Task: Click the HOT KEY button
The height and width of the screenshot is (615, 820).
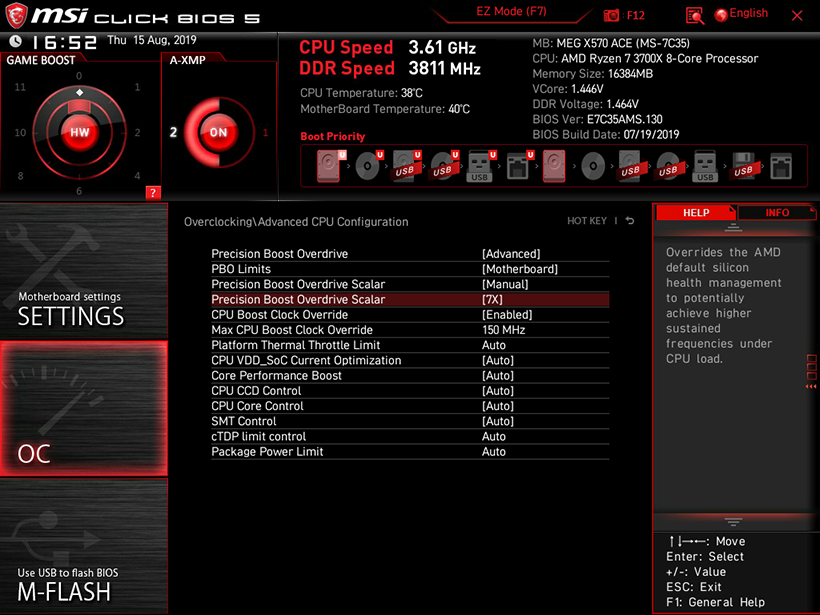Action: [x=587, y=221]
